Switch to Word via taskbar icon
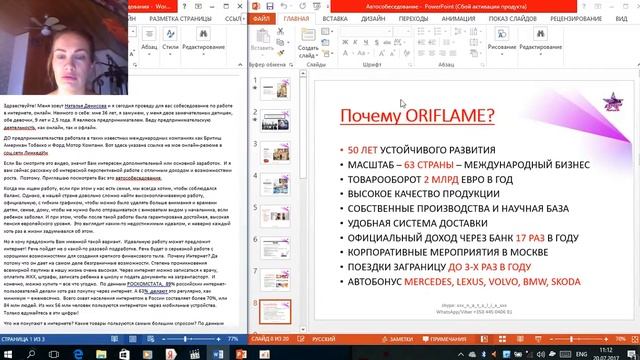 pos(218,353)
